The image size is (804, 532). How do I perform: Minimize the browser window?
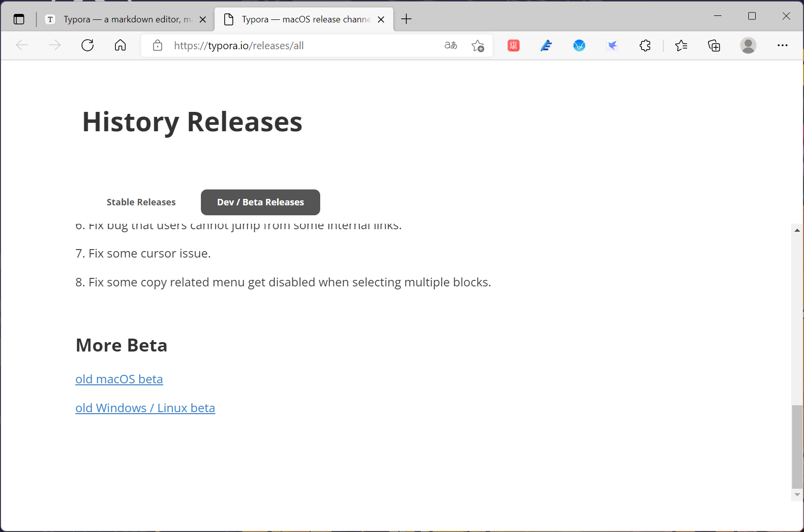717,16
